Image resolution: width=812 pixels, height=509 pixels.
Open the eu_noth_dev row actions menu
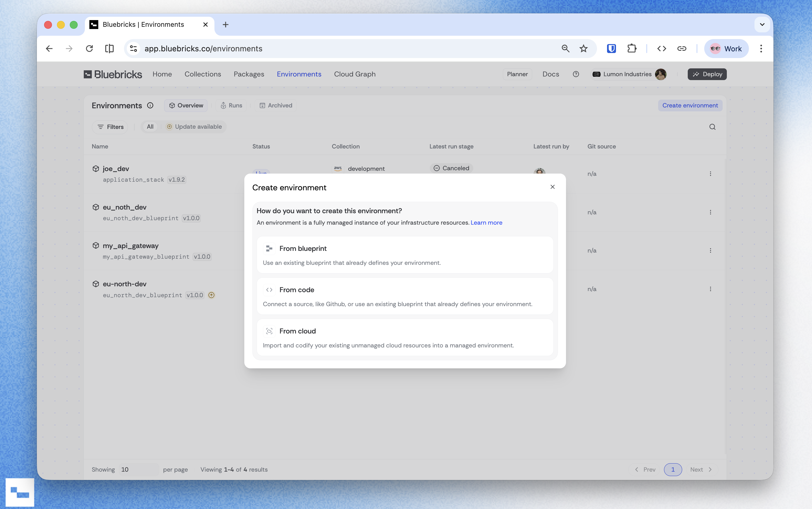coord(710,212)
